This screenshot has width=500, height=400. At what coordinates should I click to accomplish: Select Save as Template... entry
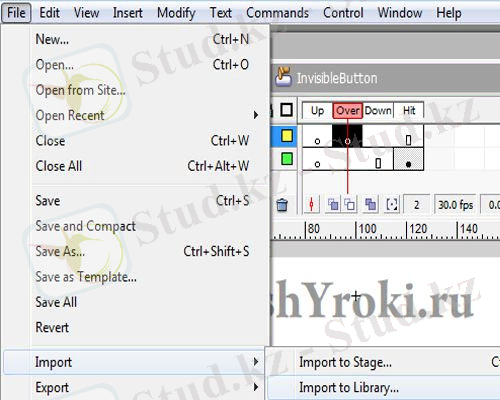pyautogui.click(x=142, y=277)
